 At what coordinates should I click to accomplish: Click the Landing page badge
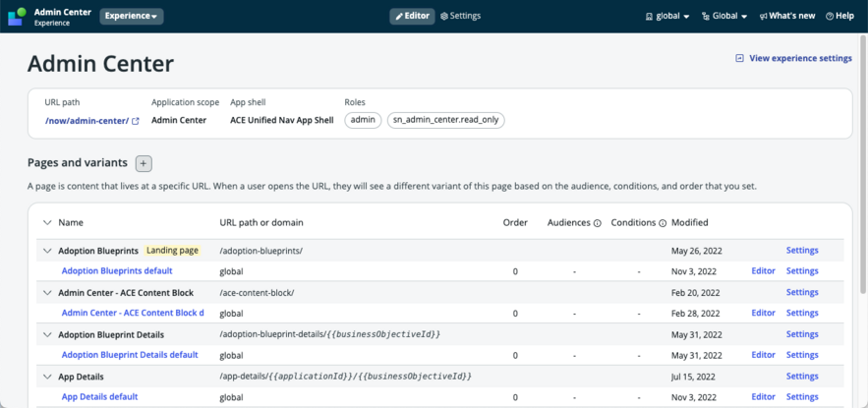tap(172, 251)
